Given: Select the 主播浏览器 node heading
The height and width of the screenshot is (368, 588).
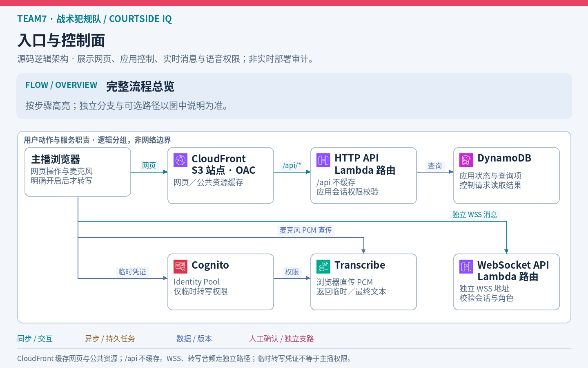Looking at the screenshot, I should click(x=56, y=159).
